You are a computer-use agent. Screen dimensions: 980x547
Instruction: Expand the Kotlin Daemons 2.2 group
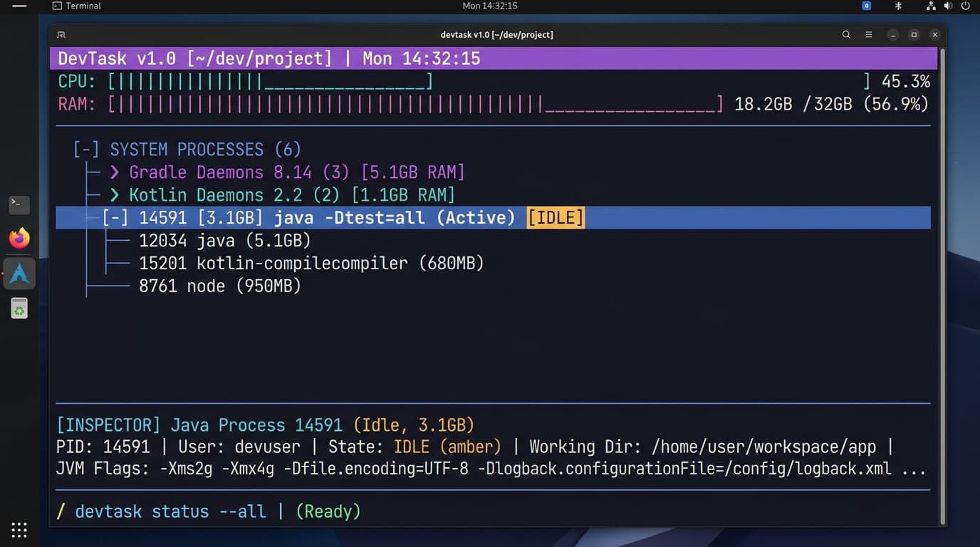coord(115,195)
